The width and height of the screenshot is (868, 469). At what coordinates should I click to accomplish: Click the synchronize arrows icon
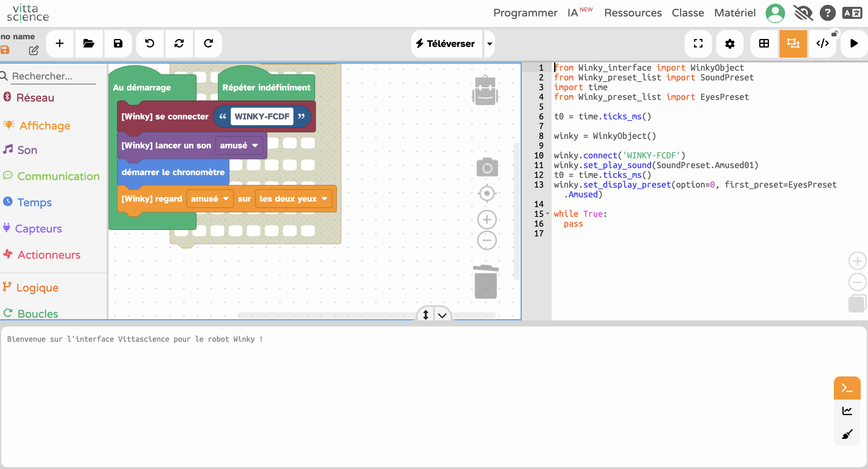(179, 44)
